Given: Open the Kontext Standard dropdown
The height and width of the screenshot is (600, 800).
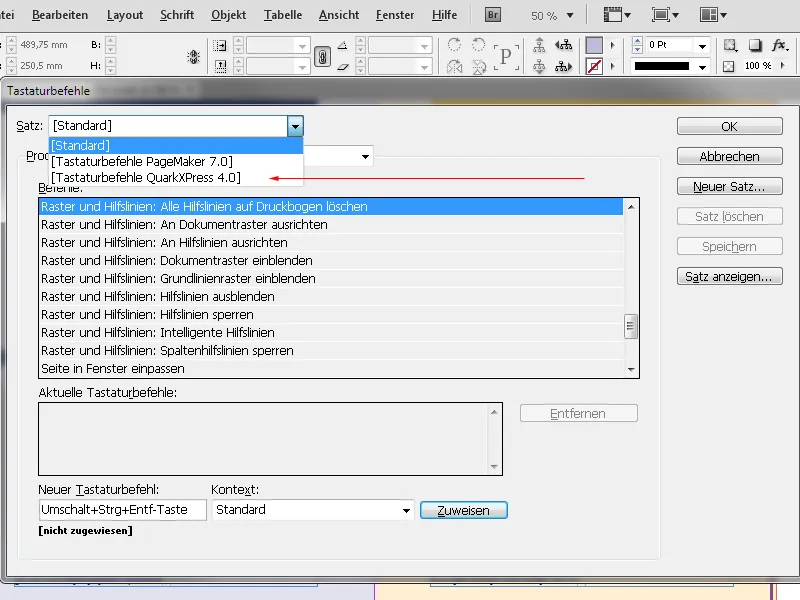Looking at the screenshot, I should click(x=313, y=510).
